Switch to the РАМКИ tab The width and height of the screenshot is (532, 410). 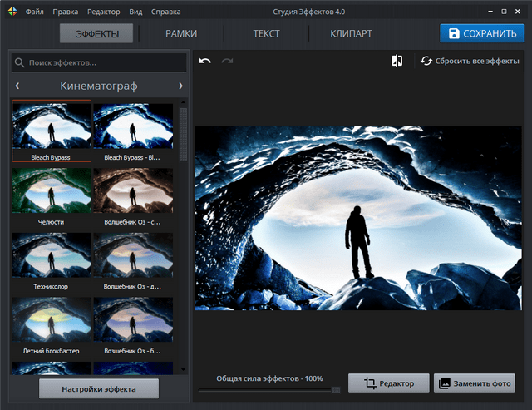[181, 34]
